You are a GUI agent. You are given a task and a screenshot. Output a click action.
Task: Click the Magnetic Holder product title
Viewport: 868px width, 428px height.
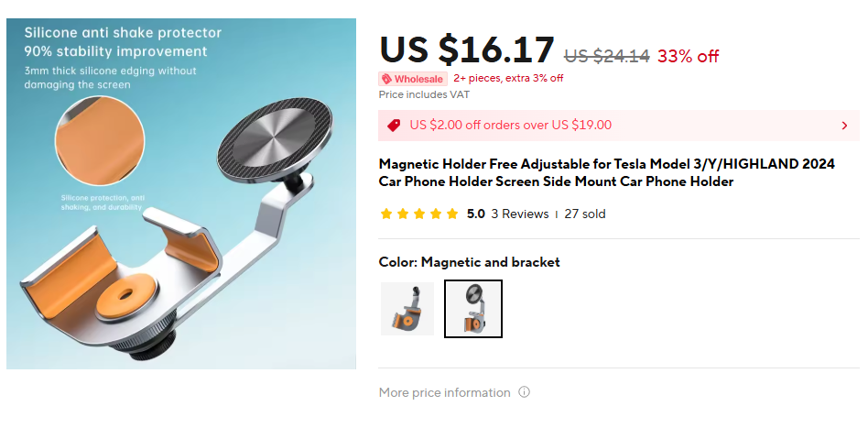(x=605, y=172)
